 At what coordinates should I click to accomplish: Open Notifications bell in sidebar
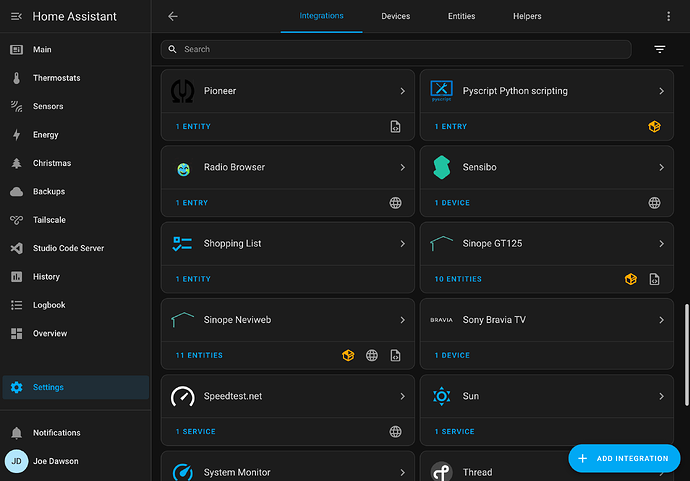[x=76, y=433]
